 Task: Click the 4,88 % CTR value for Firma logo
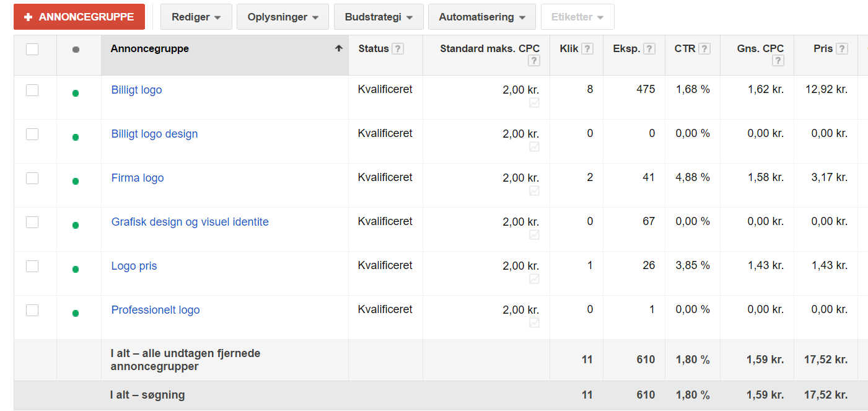point(692,177)
